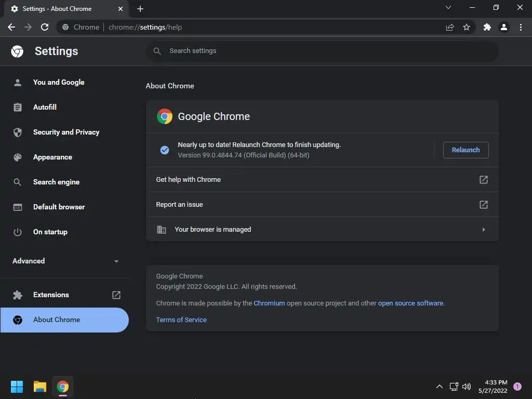The image size is (532, 399).
Task: Click the Copyright 2022 Google LLC text
Action: tap(227, 287)
